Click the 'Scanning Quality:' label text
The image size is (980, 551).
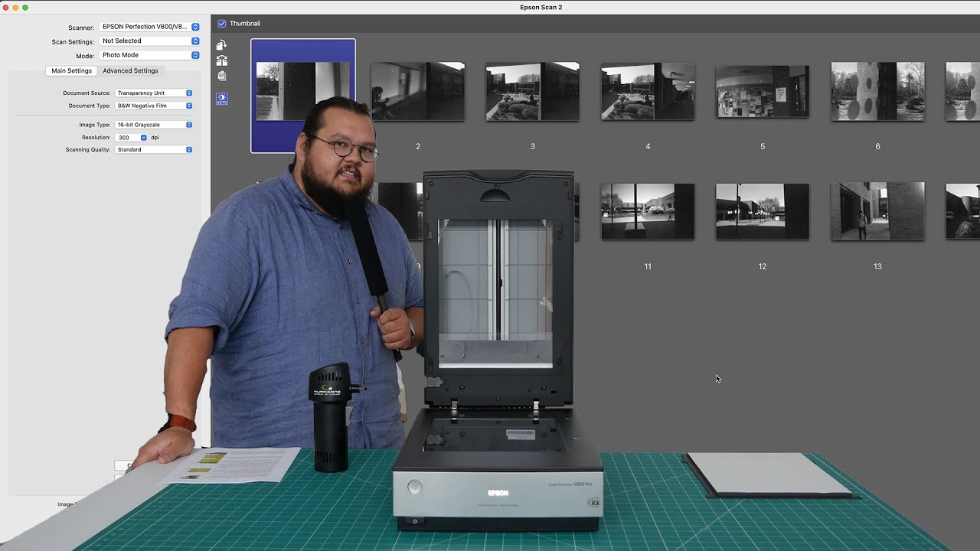click(x=88, y=150)
